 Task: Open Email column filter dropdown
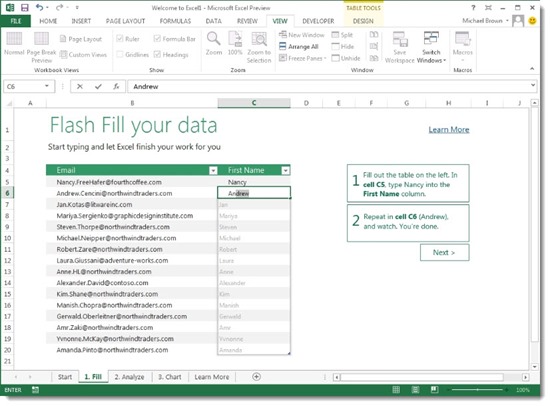[213, 171]
